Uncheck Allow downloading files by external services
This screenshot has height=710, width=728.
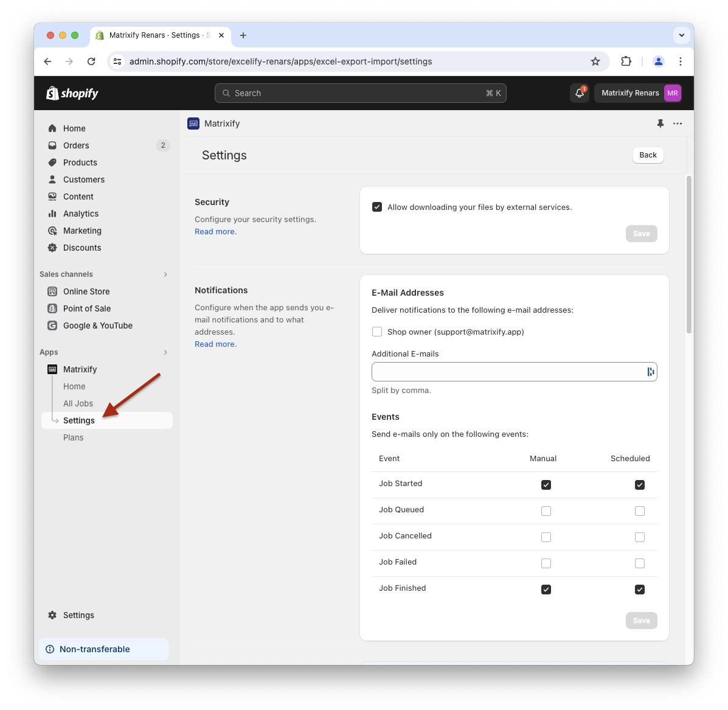377,207
